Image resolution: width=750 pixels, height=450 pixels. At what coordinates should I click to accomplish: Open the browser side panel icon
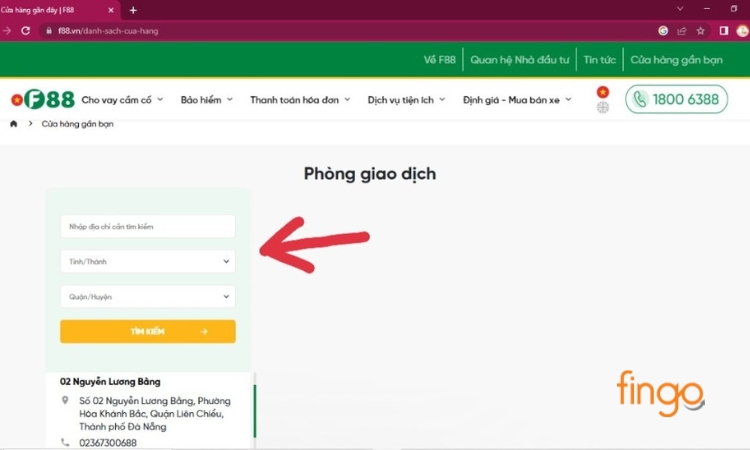724,31
